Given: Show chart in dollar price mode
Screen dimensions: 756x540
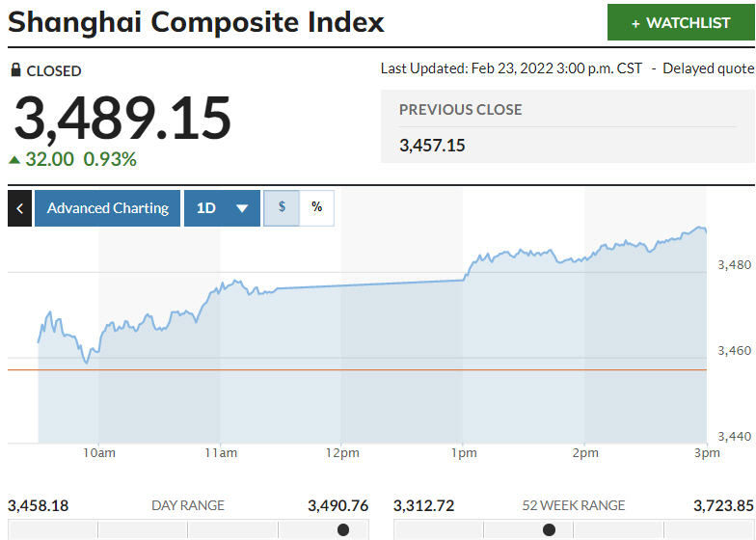Looking at the screenshot, I should point(282,207).
